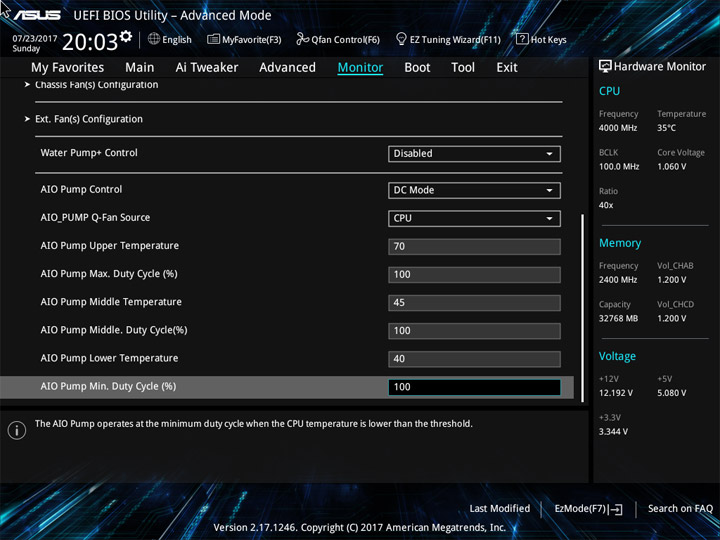
Task: Click the Hot Keys question mark icon
Action: 522,39
